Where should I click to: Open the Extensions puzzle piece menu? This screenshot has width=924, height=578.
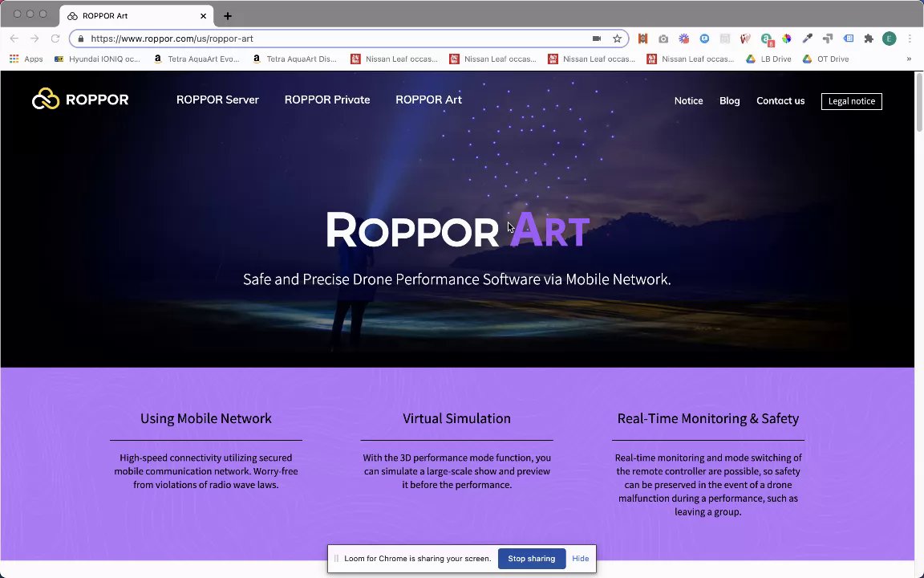pos(869,39)
